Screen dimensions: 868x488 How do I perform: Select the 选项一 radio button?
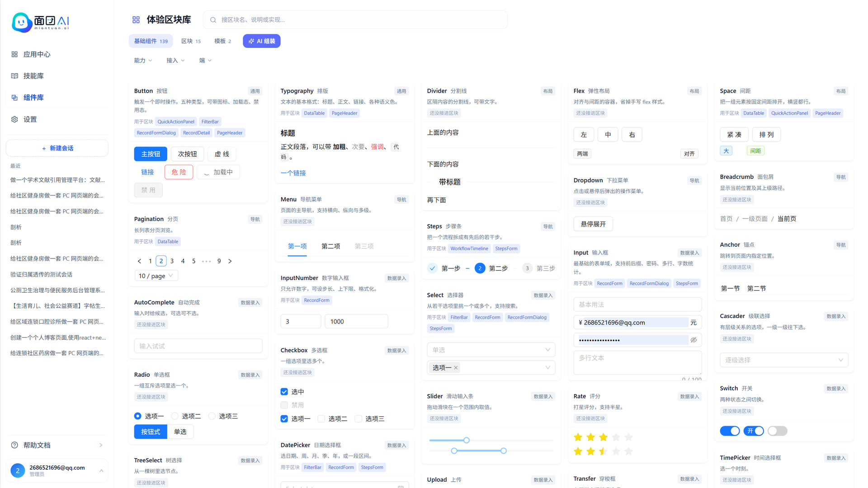click(138, 416)
